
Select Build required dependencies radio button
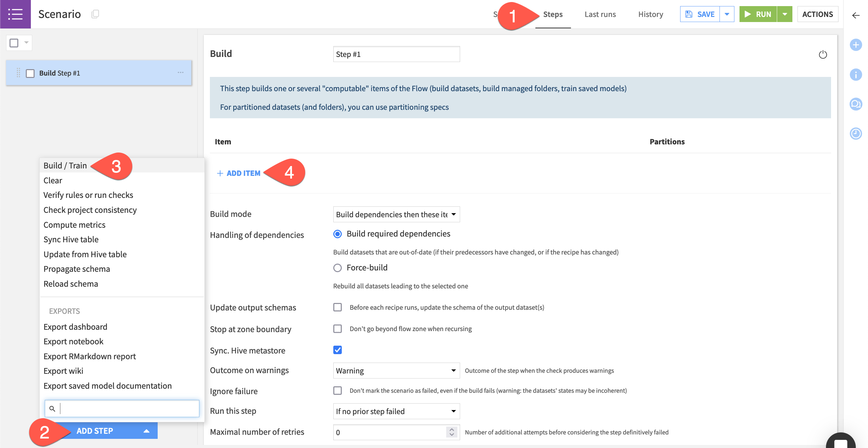(338, 233)
